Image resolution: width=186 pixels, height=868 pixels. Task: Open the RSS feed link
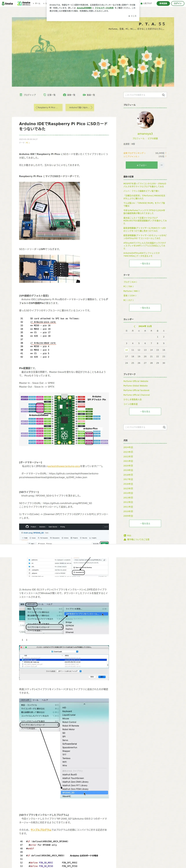pos(128,535)
